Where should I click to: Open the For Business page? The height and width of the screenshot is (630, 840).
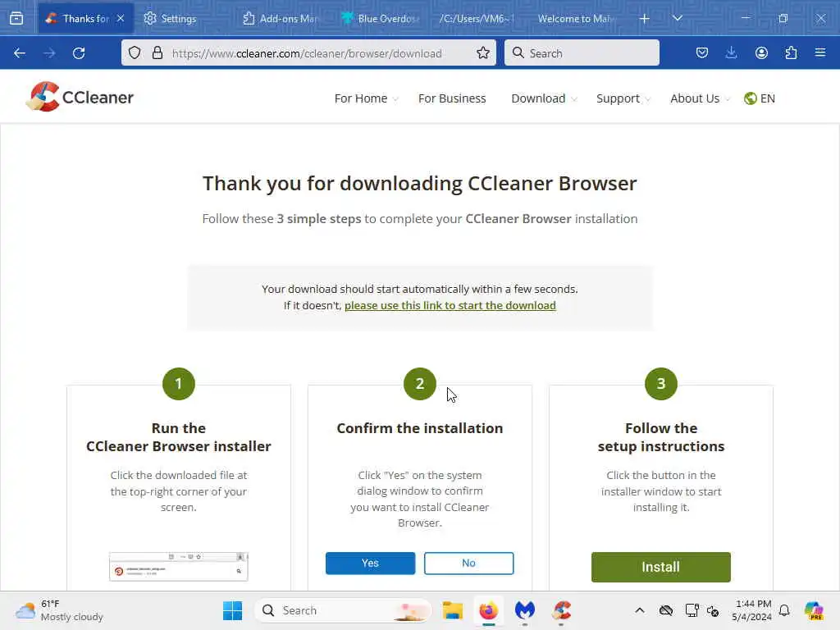click(x=452, y=98)
